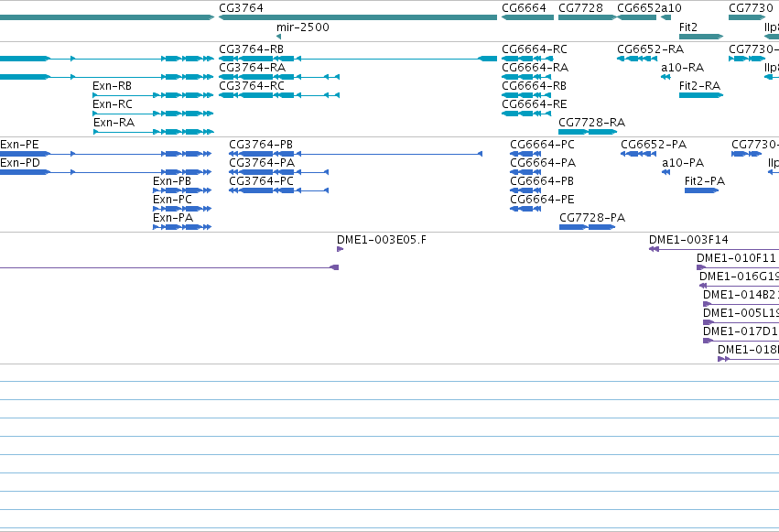Select protein CG6664-PC
The width and height of the screenshot is (779, 532).
click(525, 154)
